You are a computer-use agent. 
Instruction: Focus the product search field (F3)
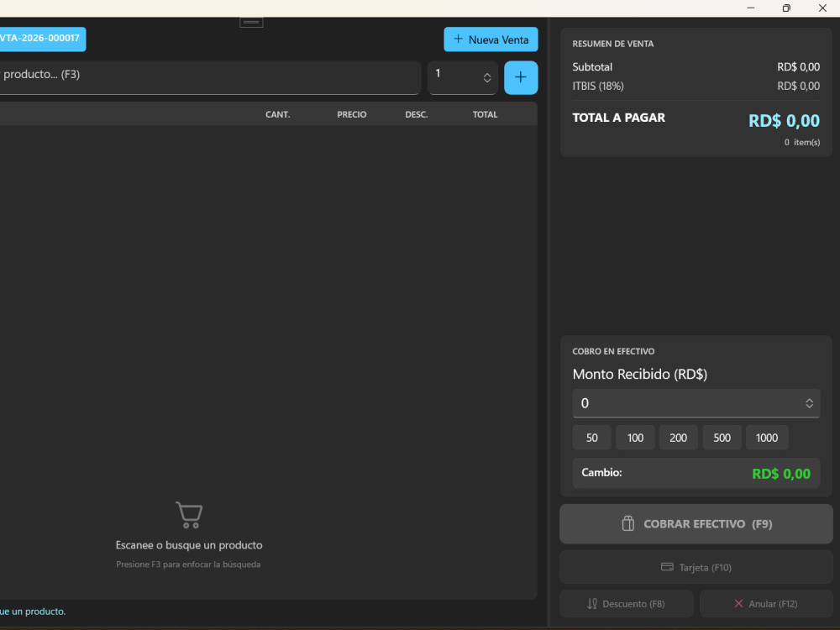click(x=210, y=77)
